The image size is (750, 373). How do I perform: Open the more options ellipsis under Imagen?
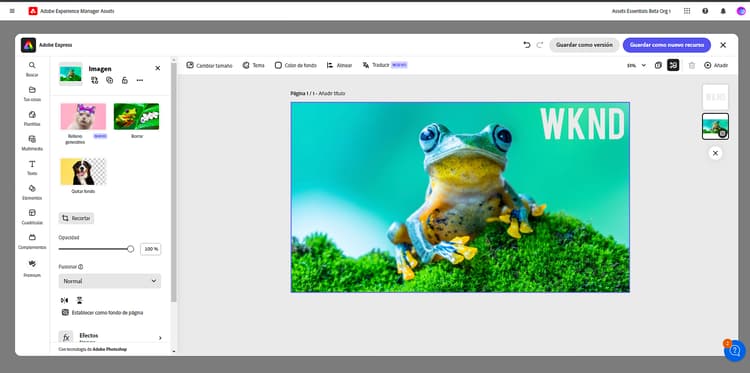[140, 80]
